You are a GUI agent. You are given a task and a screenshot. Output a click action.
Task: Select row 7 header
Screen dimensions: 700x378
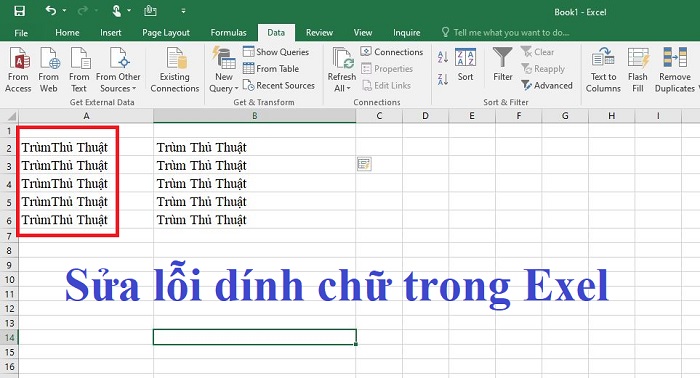9,236
